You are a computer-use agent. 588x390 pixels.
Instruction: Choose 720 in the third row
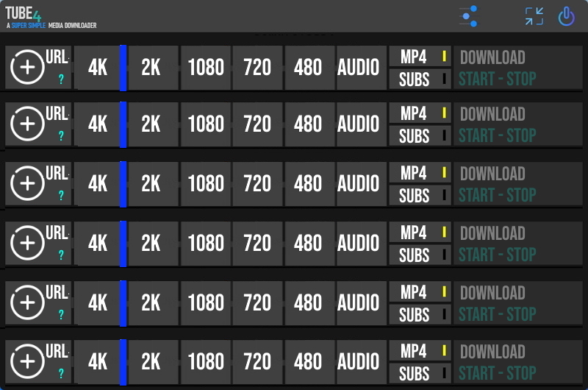257,183
